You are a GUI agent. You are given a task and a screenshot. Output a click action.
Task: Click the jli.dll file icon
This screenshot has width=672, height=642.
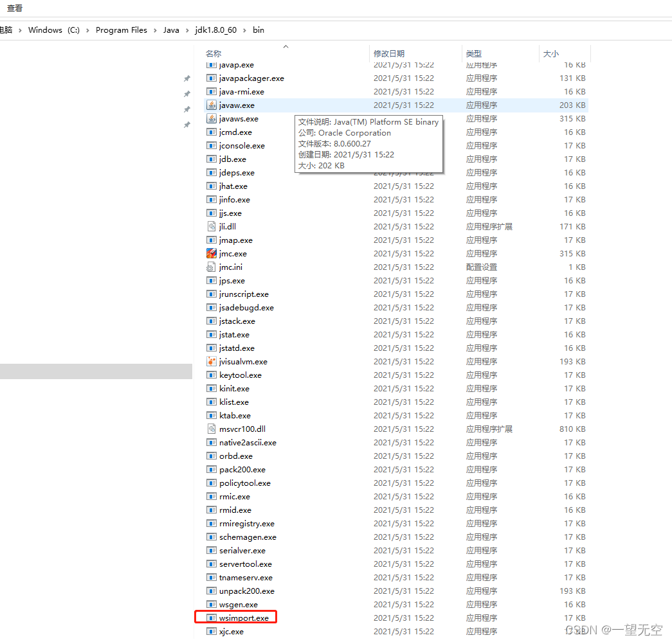(212, 227)
